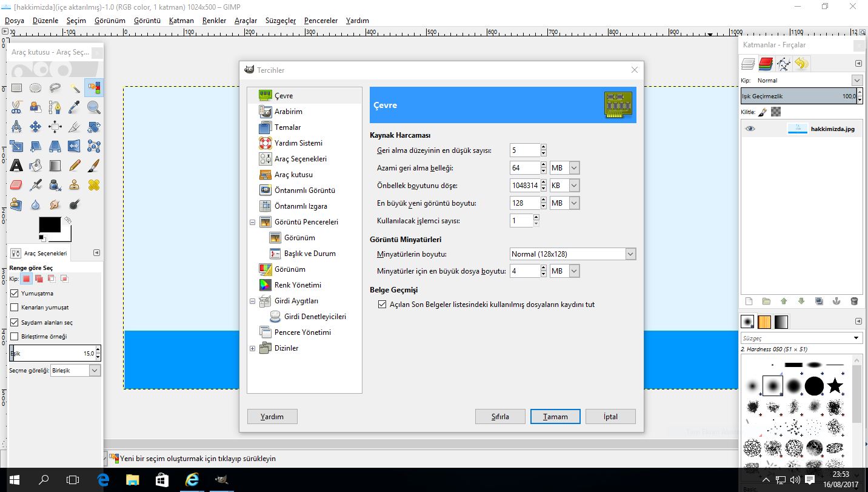Select the Zoom magnifier tool
868x492 pixels.
pyautogui.click(x=94, y=107)
